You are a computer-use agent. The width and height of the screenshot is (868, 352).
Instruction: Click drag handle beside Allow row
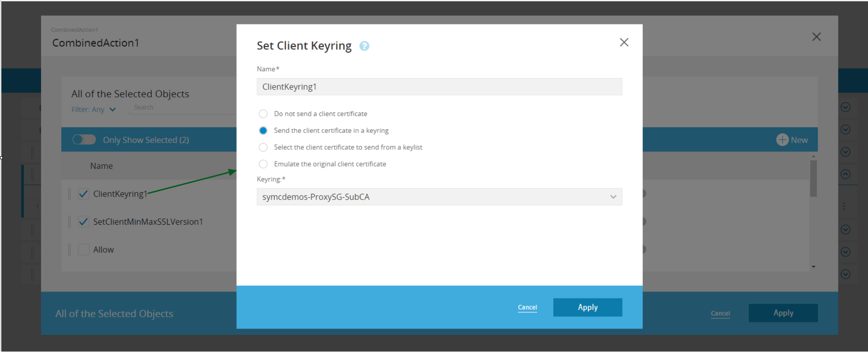[70, 250]
